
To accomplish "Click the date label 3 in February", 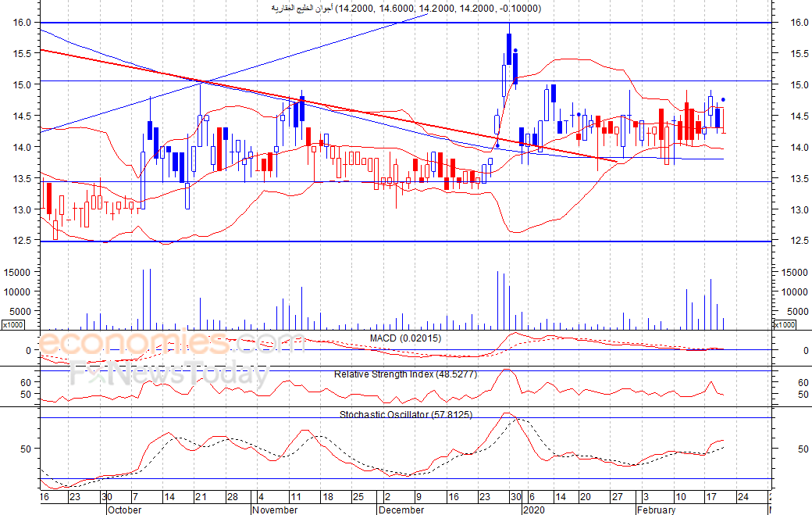I will click(646, 497).
